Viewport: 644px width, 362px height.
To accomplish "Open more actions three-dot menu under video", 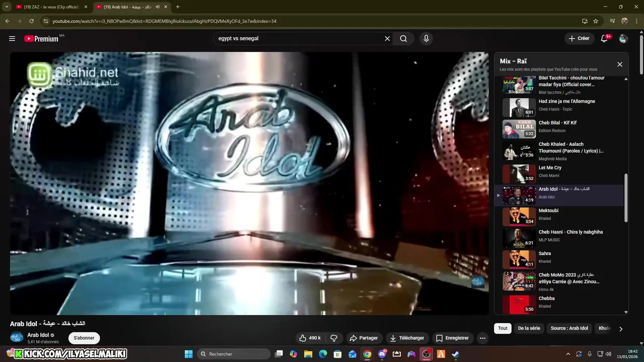I will 482,338.
